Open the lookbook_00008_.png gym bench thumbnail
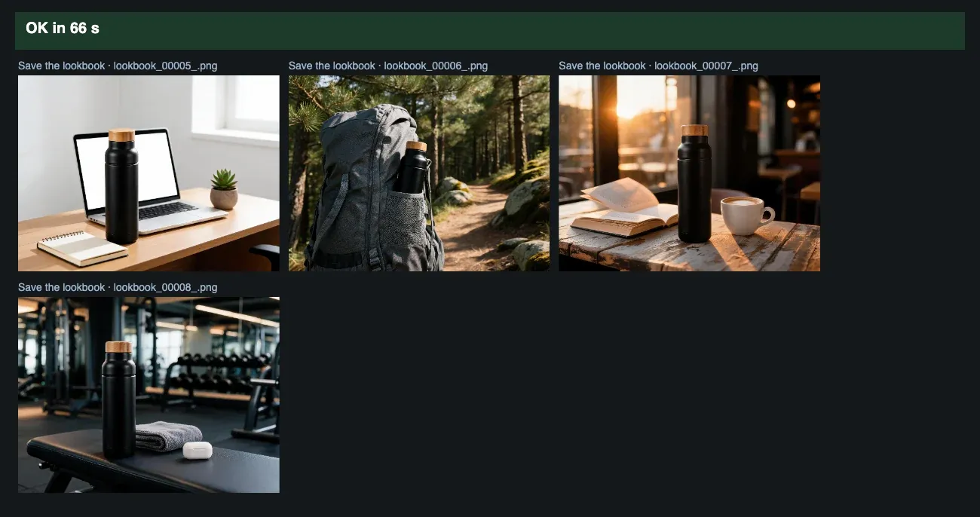This screenshot has width=980, height=517. pos(149,395)
